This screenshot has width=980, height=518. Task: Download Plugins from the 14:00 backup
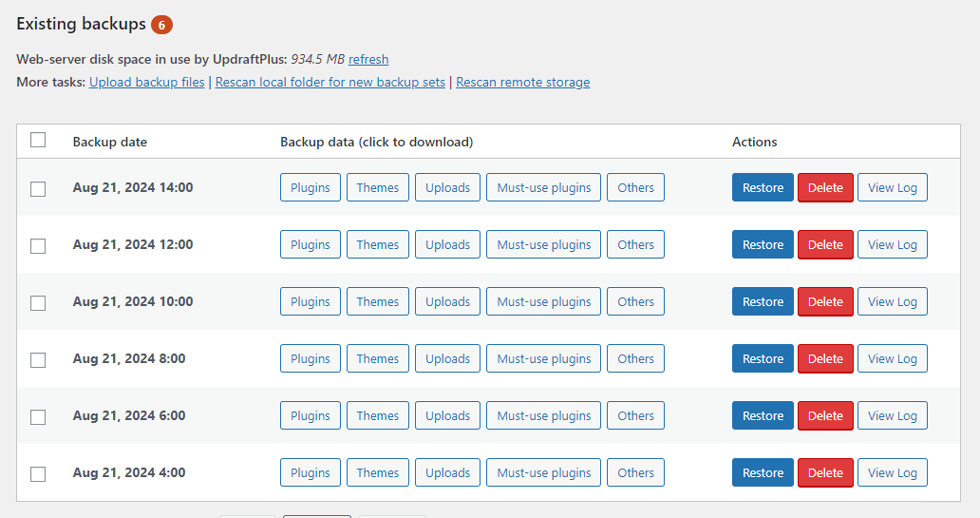(x=310, y=187)
